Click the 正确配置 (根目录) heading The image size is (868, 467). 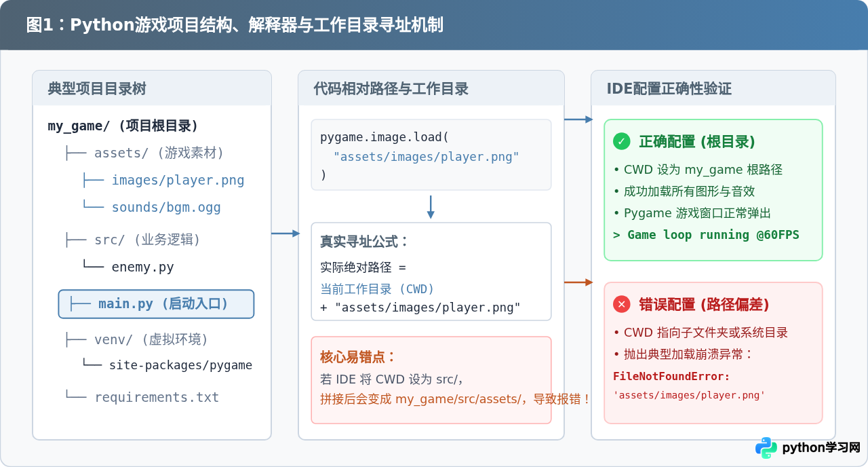(697, 141)
